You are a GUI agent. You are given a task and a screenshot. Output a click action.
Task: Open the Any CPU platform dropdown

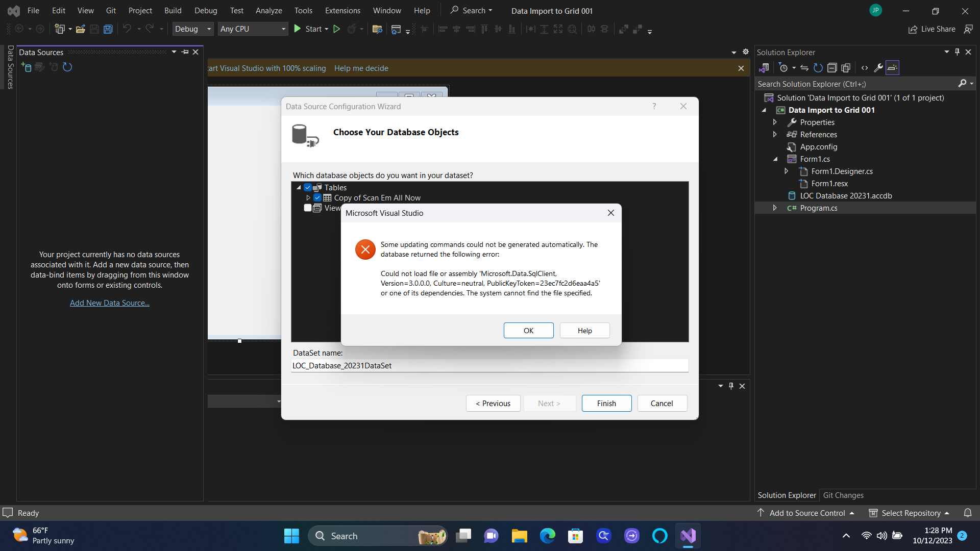point(253,29)
